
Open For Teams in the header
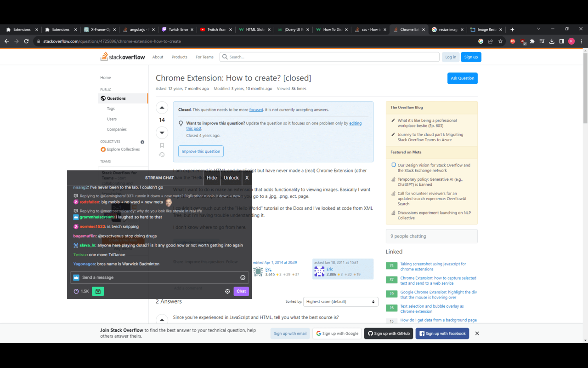coord(204,57)
